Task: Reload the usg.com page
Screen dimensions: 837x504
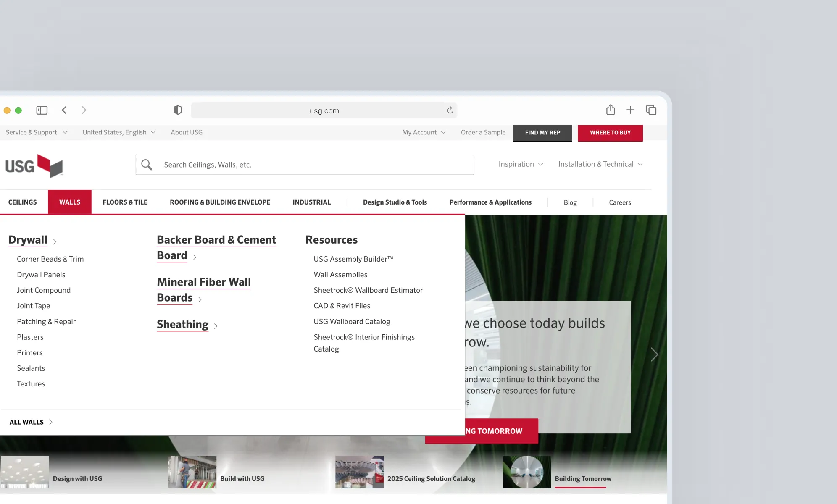Action: [x=450, y=110]
